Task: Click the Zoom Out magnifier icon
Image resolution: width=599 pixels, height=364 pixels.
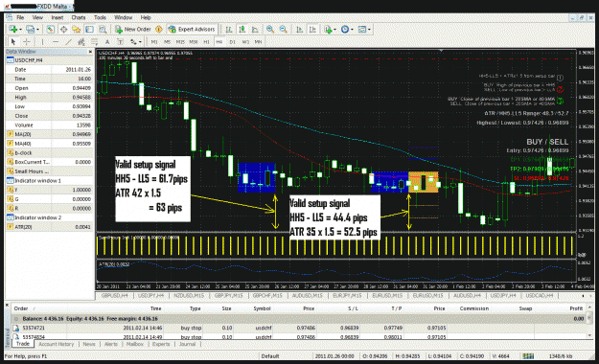Action: 283,29
